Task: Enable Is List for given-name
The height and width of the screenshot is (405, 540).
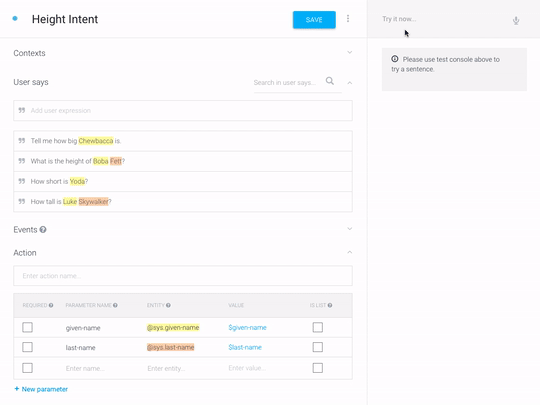Action: (x=318, y=327)
